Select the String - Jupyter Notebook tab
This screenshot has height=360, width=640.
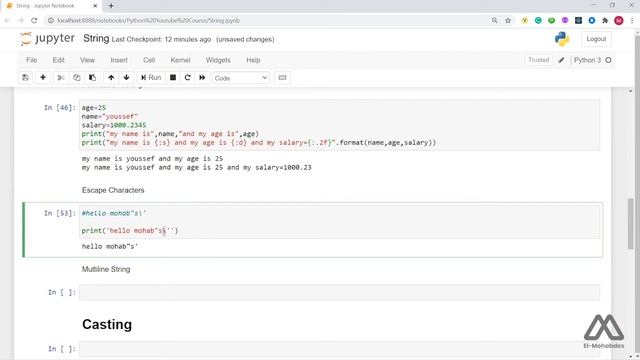[51, 6]
